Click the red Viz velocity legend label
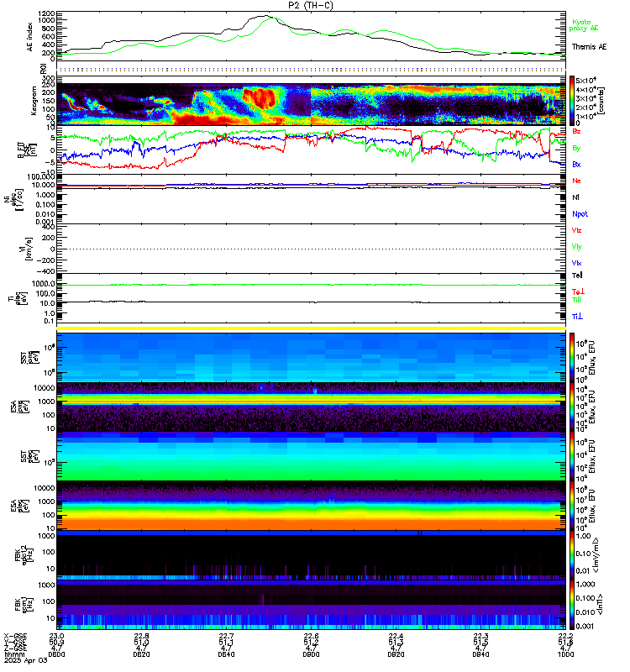 click(x=576, y=230)
